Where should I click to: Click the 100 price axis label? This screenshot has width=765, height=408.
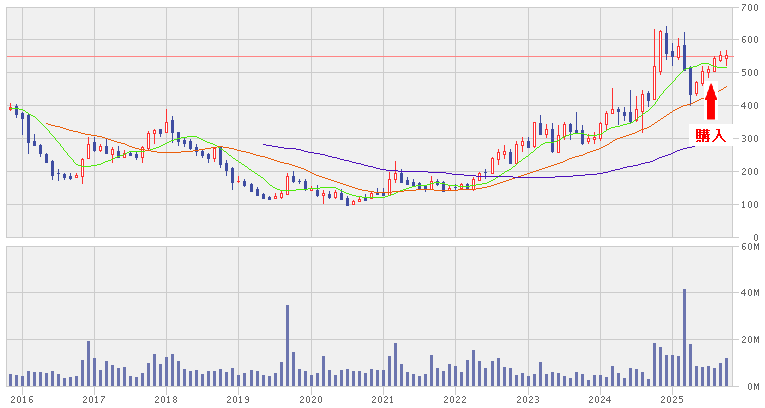749,205
